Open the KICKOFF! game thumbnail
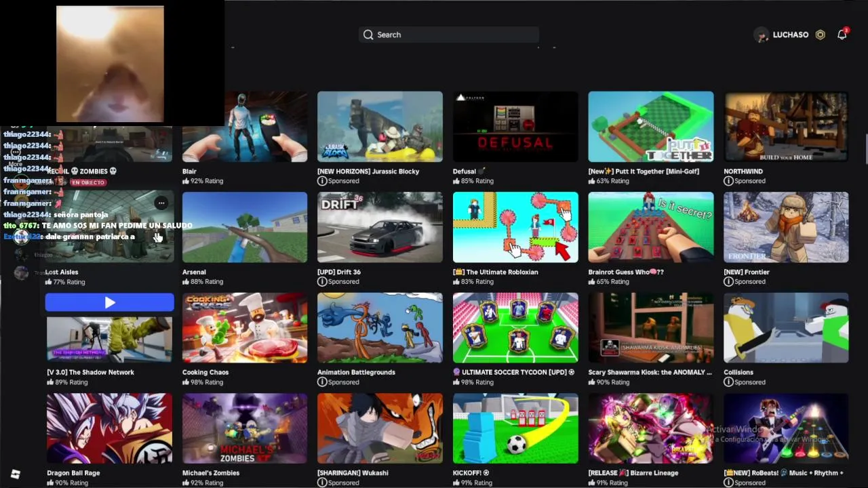 (x=515, y=428)
